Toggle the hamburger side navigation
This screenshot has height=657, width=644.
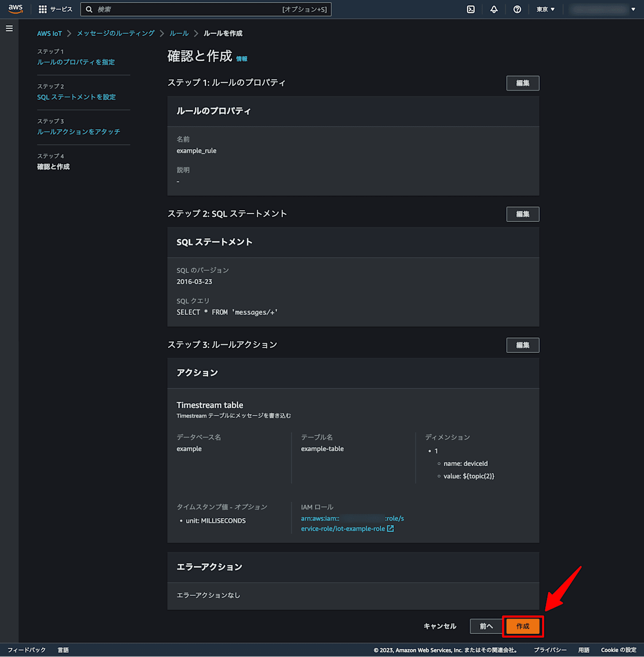tap(9, 28)
